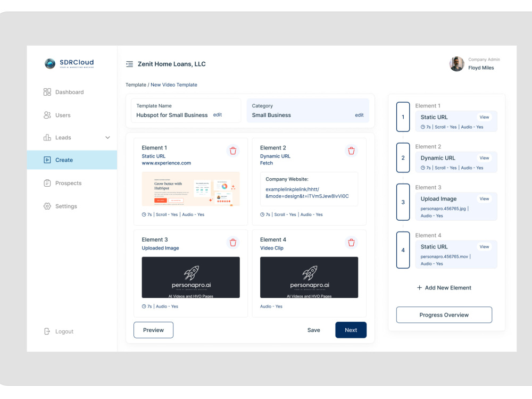Go to Users in sidebar

point(72,115)
